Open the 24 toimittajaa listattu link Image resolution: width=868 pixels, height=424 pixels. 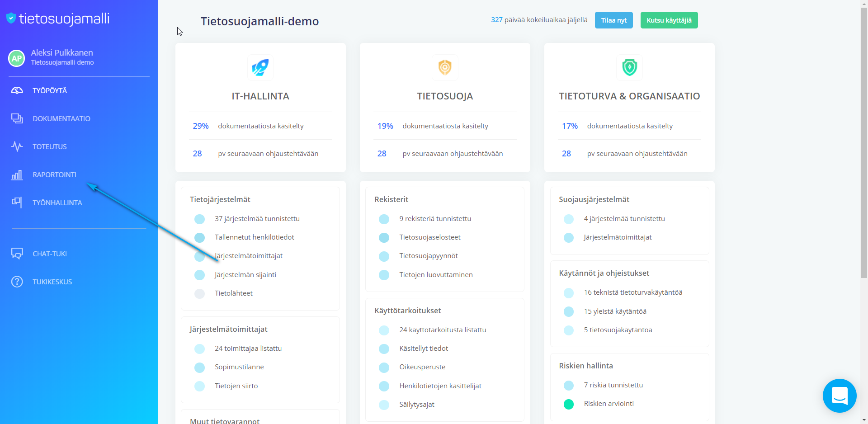pyautogui.click(x=248, y=348)
